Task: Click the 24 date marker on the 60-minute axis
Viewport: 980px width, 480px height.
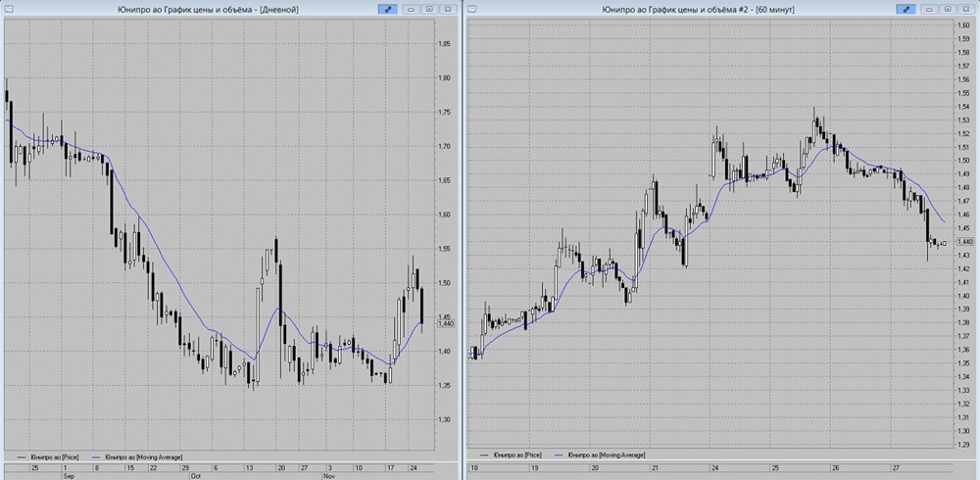Action: pyautogui.click(x=714, y=468)
